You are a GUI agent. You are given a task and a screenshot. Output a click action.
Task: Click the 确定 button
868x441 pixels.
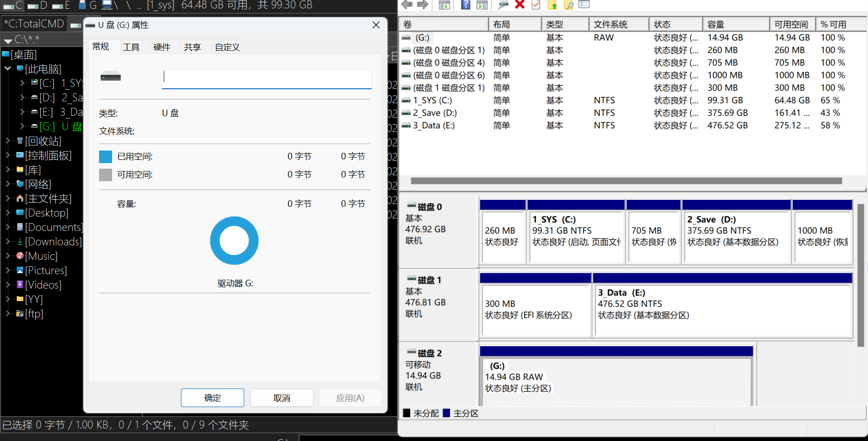click(x=213, y=398)
